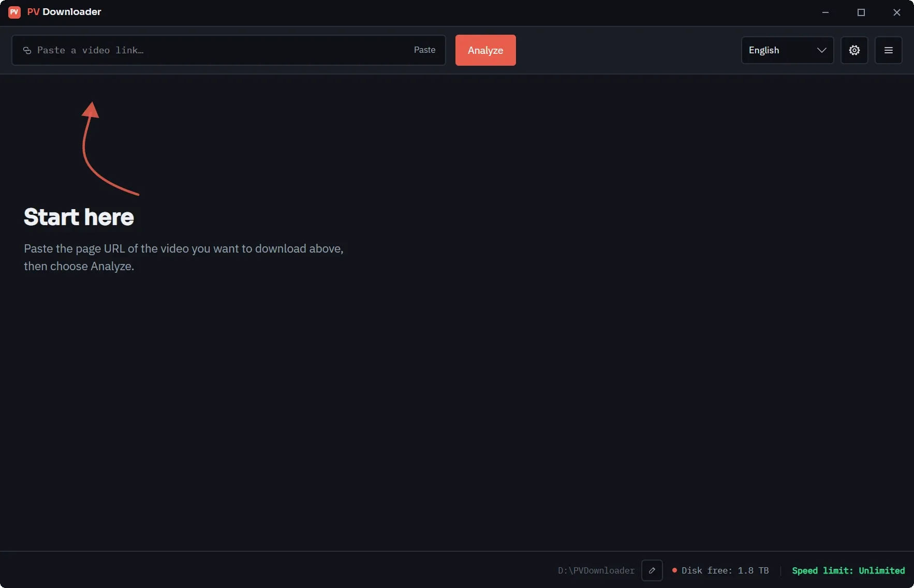The height and width of the screenshot is (588, 914).
Task: Close the PV Downloader window
Action: [897, 12]
